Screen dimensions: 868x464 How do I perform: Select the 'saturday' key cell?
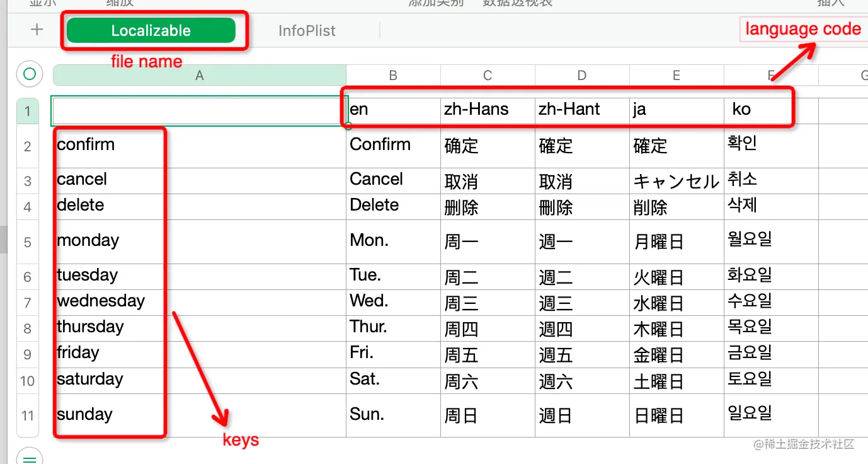200,381
